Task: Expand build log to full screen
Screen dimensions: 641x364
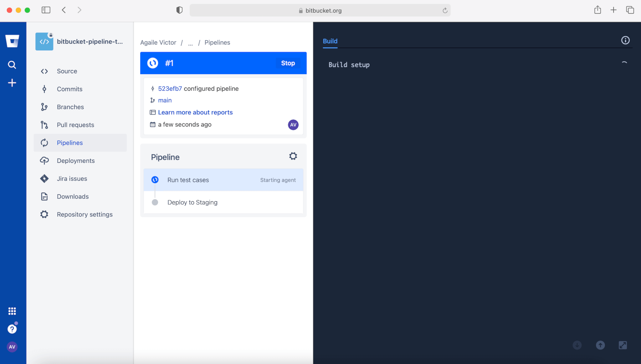Action: [x=623, y=345]
